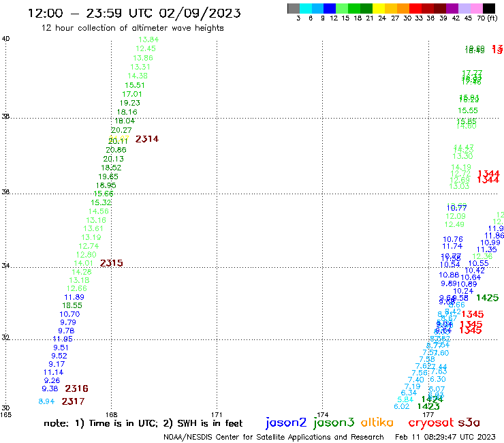
Task: Click the wave height value 12.49
Action: [x=454, y=224]
